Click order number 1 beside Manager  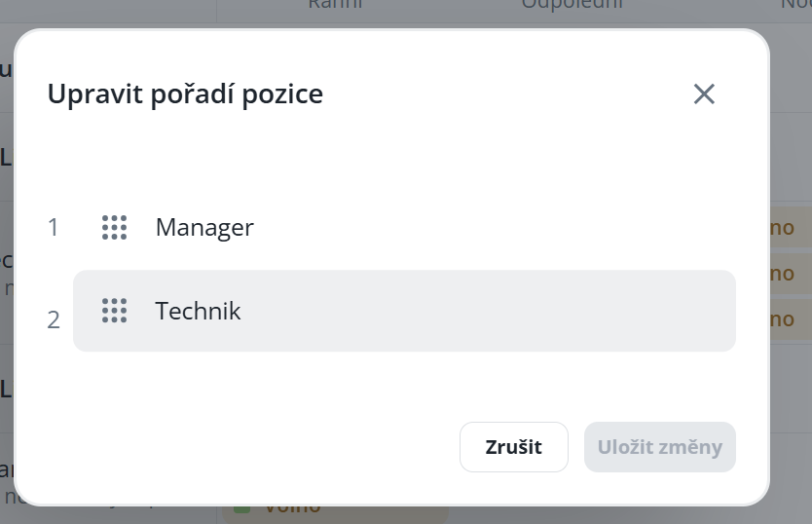point(54,228)
